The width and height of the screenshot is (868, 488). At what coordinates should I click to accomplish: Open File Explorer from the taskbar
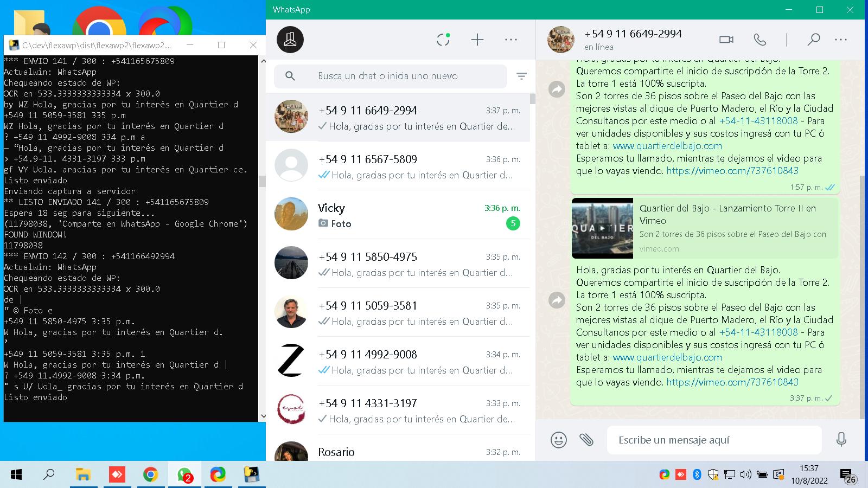(83, 475)
